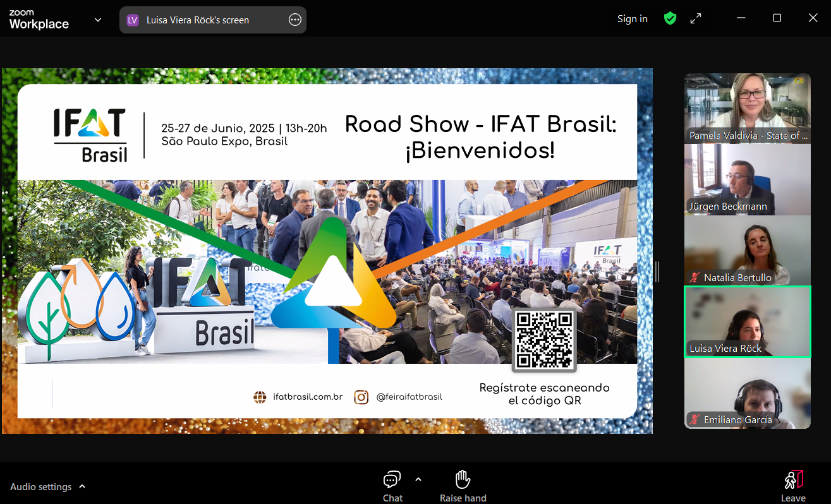Click the Instagram icon on the slide
This screenshot has width=831, height=504.
pos(361,397)
